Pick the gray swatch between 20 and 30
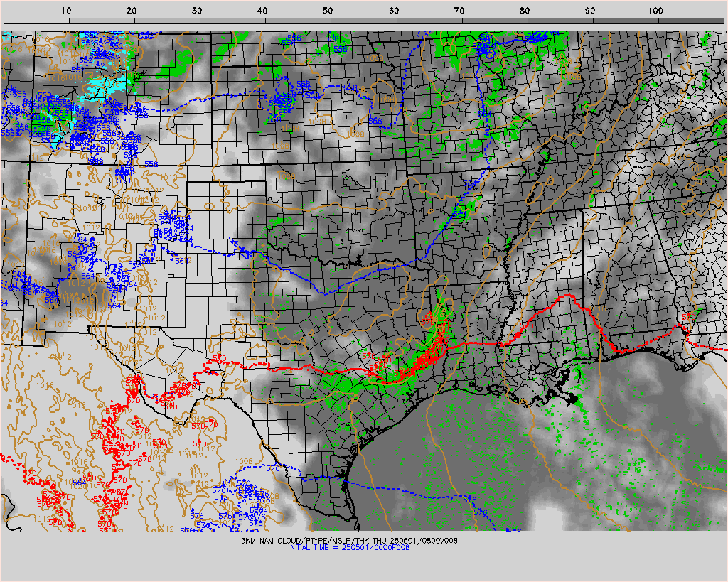This screenshot has width=728, height=582. (x=168, y=21)
